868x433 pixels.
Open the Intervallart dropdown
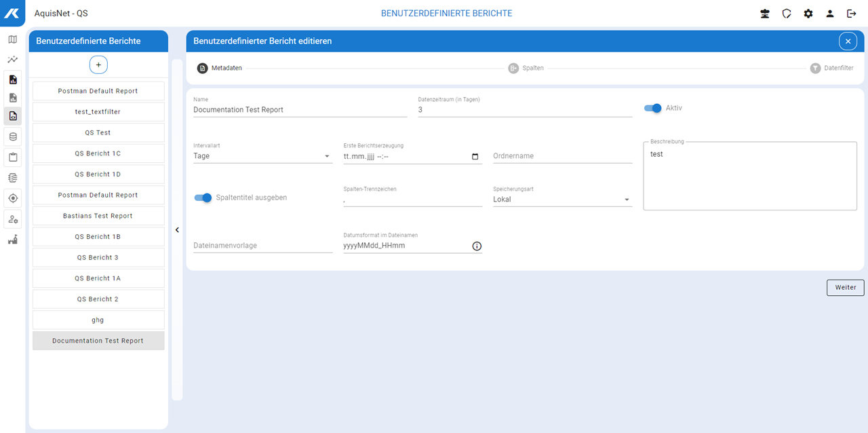click(262, 156)
